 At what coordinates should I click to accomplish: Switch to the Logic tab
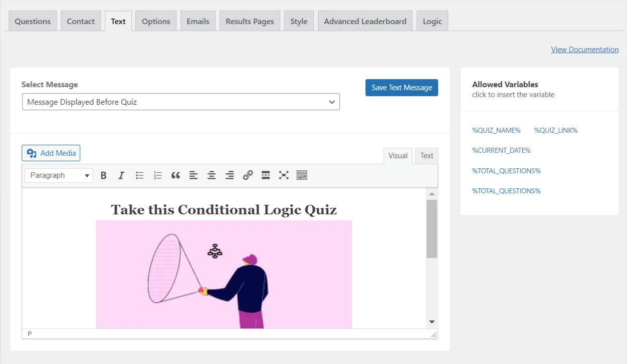pyautogui.click(x=432, y=21)
